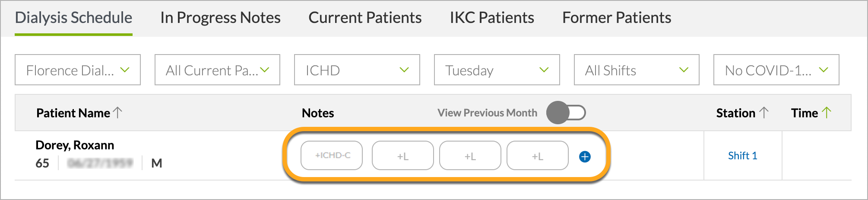Click the last +L note button

pos(538,155)
